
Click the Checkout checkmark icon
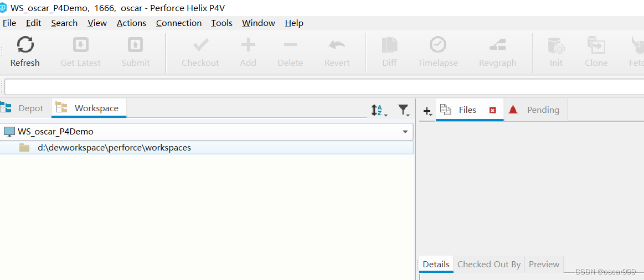tap(200, 45)
